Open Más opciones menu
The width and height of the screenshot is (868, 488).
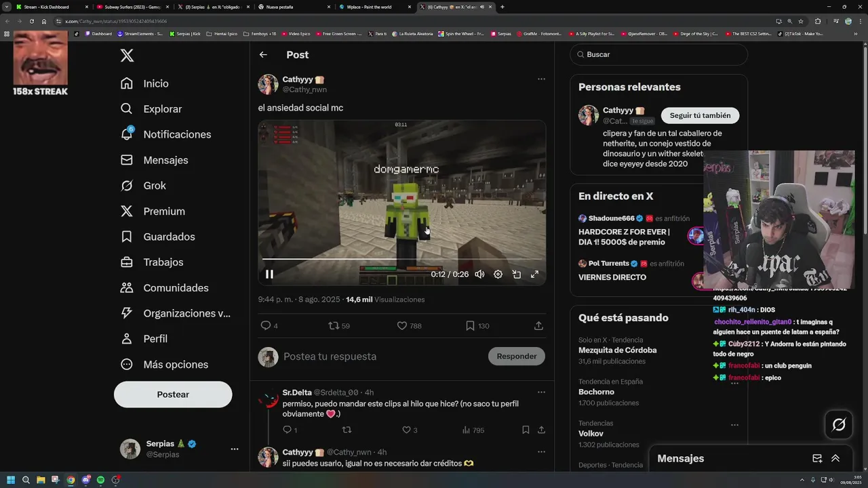pyautogui.click(x=164, y=365)
